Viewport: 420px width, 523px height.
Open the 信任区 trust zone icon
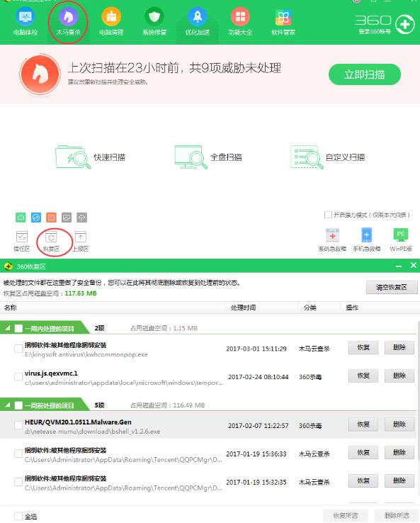pyautogui.click(x=22, y=242)
